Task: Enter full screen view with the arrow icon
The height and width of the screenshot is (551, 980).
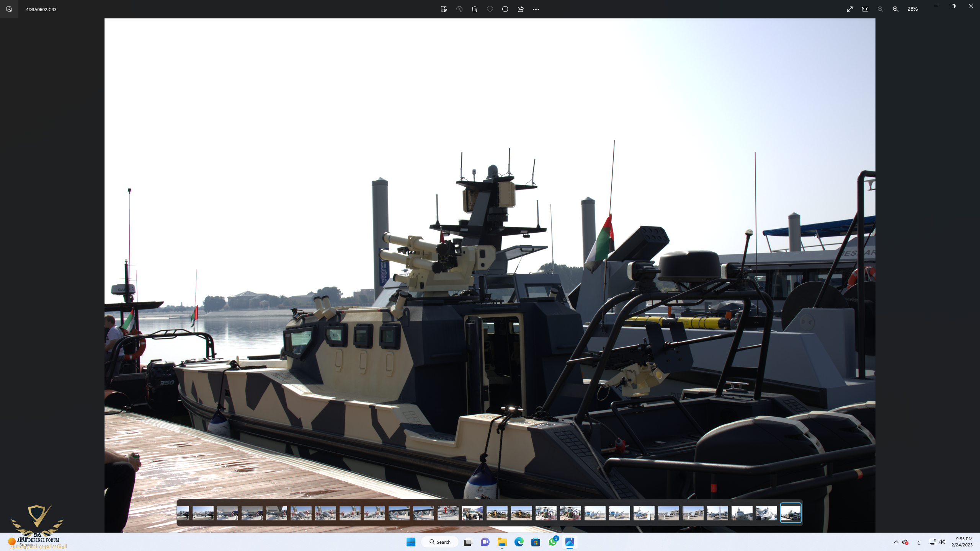Action: tap(850, 9)
